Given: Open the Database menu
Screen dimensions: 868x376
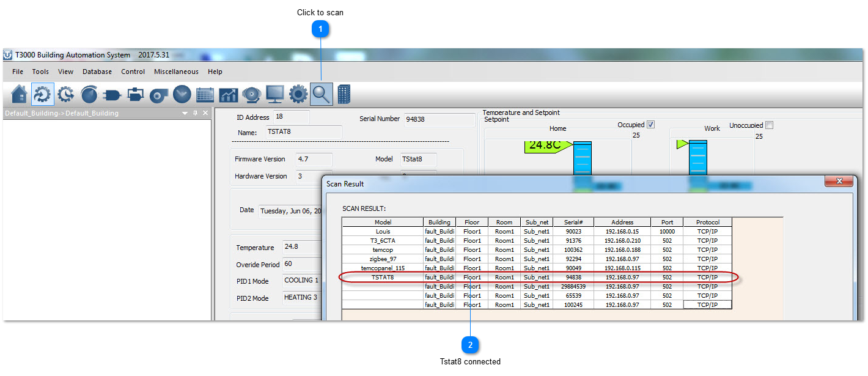Looking at the screenshot, I should click(x=97, y=72).
